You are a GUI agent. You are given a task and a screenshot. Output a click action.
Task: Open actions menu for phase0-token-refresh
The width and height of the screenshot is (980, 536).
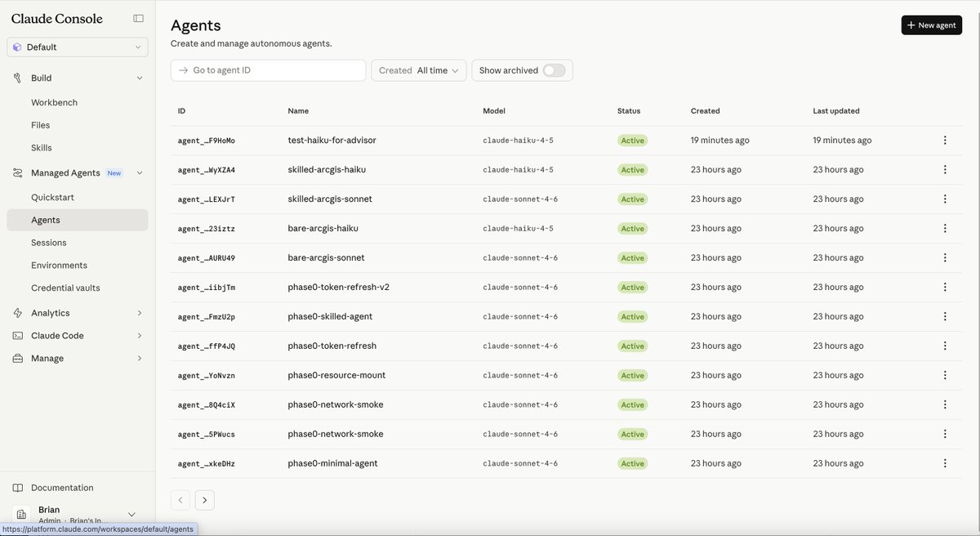(x=945, y=346)
